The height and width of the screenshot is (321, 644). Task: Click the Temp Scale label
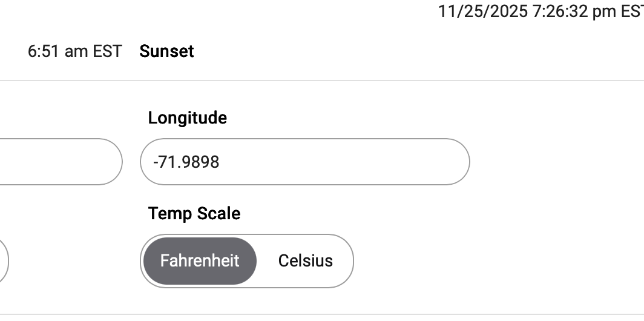[194, 213]
